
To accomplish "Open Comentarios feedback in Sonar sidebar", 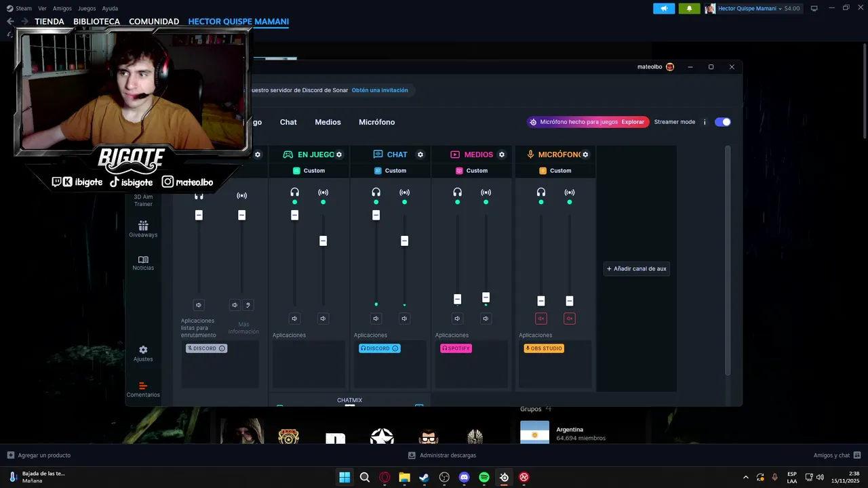I will tap(143, 390).
